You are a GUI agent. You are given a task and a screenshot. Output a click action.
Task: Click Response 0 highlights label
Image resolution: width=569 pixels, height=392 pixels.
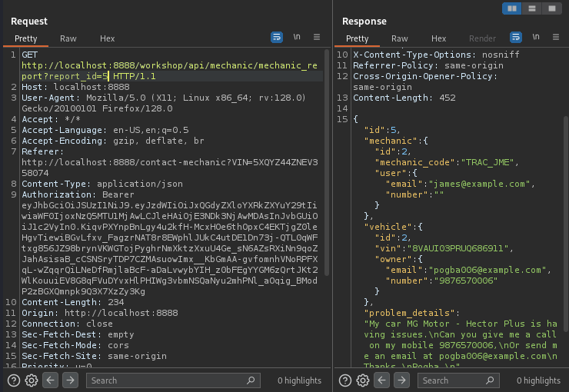click(538, 380)
